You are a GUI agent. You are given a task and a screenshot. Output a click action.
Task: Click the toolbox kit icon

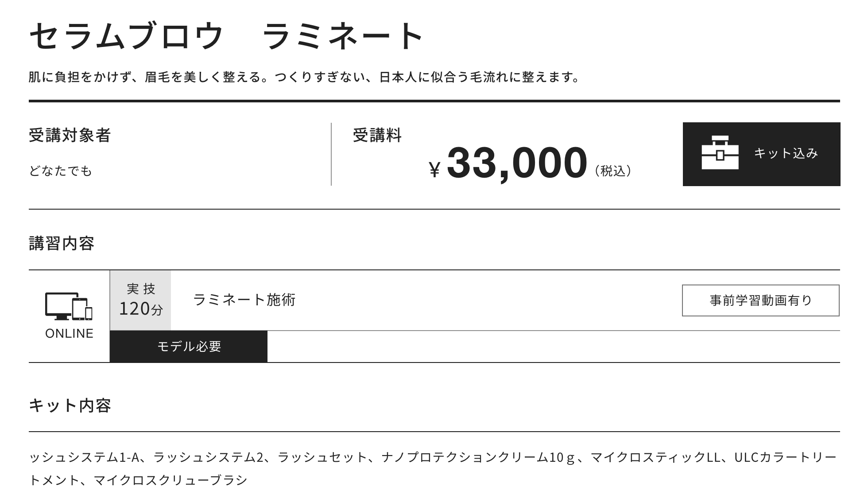tap(720, 153)
